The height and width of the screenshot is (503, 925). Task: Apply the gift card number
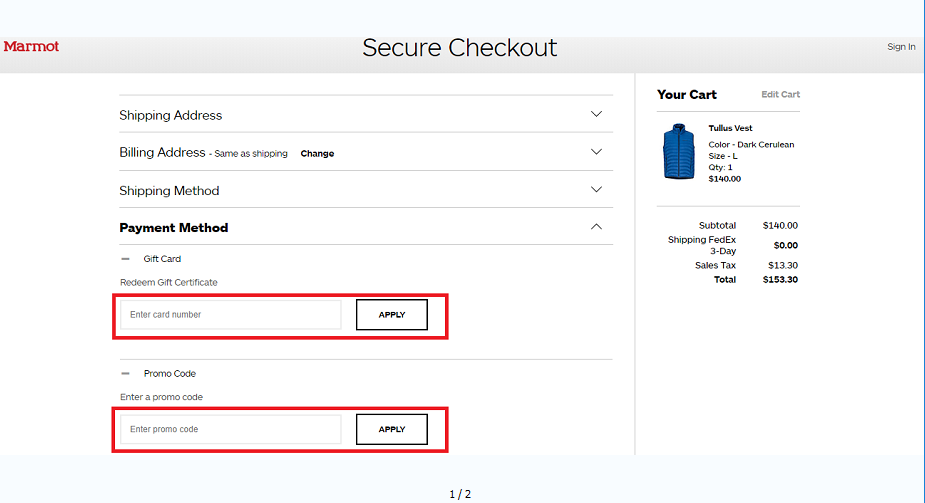click(x=392, y=315)
